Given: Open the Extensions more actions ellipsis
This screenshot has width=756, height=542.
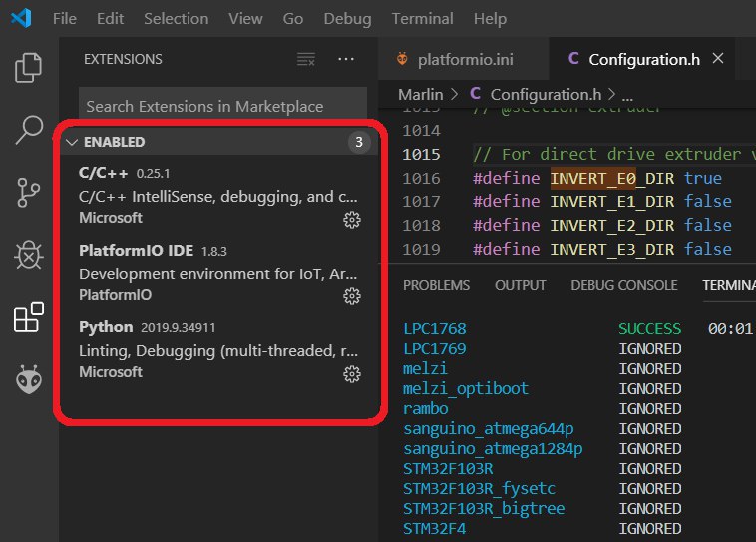Looking at the screenshot, I should tap(346, 59).
